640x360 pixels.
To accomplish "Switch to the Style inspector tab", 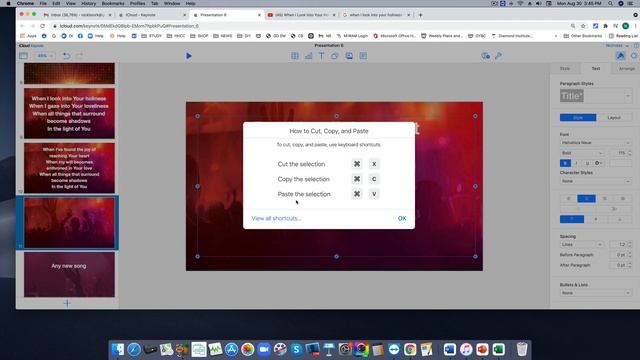I will click(565, 69).
